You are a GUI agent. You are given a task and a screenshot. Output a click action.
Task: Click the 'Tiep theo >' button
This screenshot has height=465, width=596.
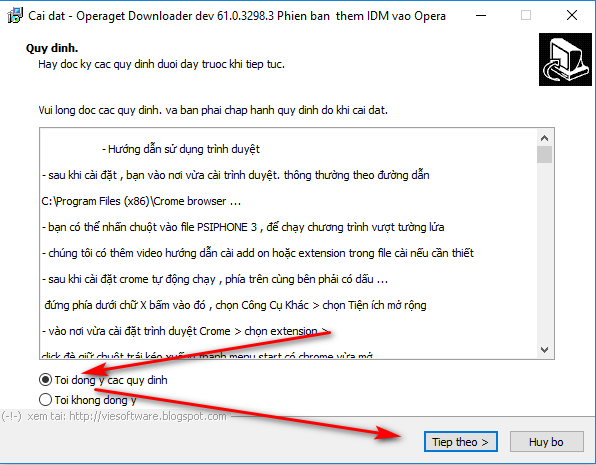(x=460, y=442)
